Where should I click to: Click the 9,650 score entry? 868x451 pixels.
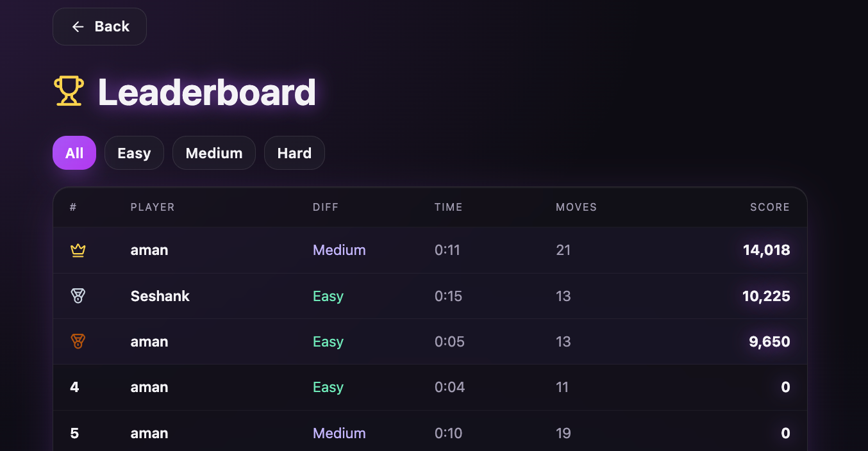tap(769, 341)
